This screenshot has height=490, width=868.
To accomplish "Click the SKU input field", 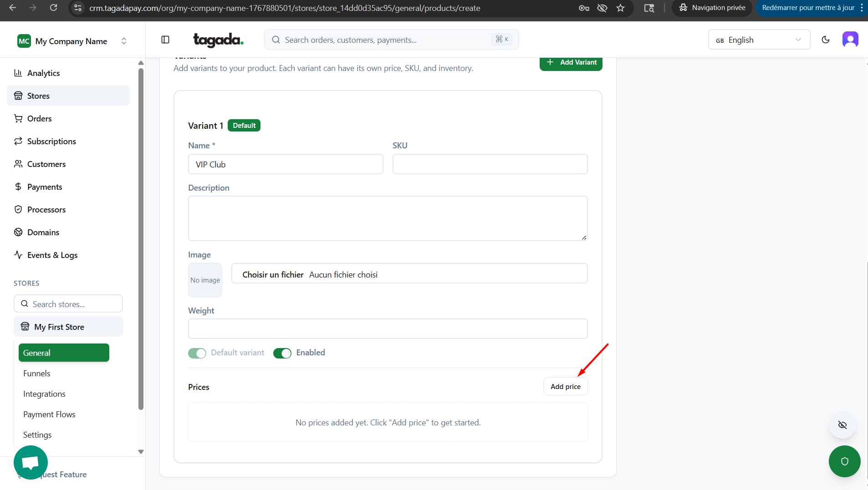I will [490, 164].
